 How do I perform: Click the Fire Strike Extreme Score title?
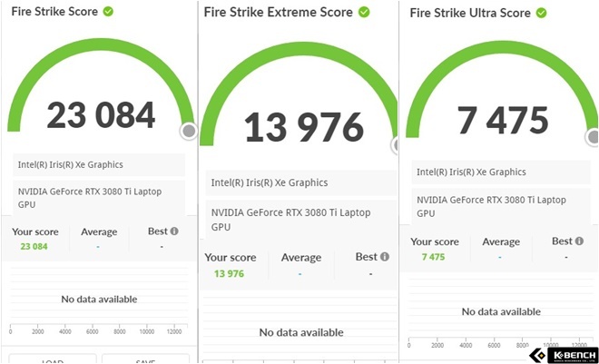tap(278, 12)
